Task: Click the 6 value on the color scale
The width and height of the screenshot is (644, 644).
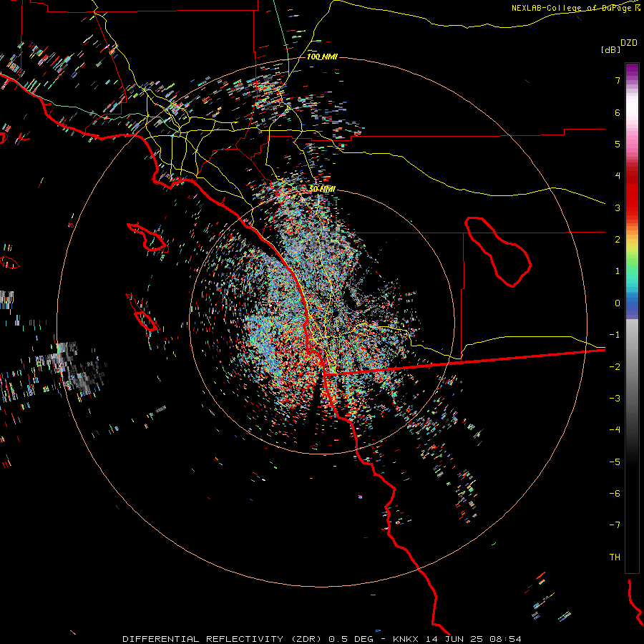Action: [x=618, y=112]
